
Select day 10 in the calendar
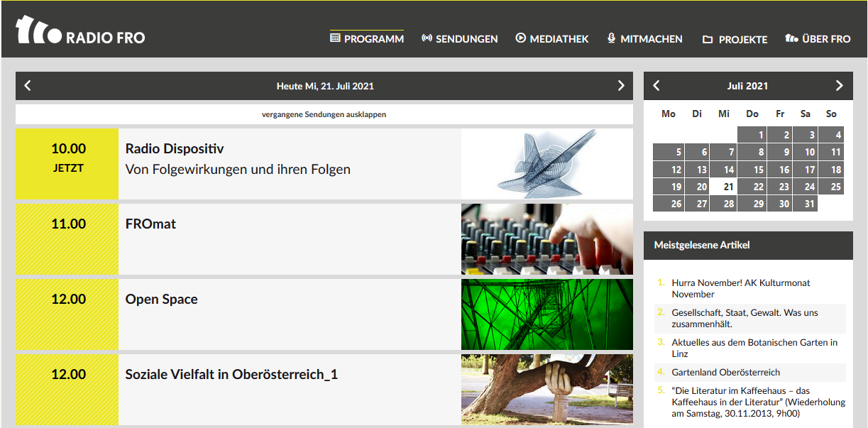click(804, 152)
